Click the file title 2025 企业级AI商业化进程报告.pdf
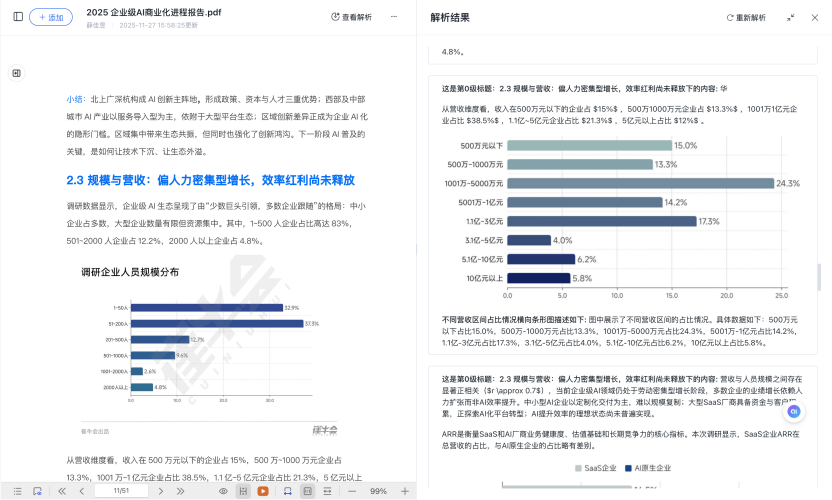Image resolution: width=832 pixels, height=500 pixels. click(154, 12)
